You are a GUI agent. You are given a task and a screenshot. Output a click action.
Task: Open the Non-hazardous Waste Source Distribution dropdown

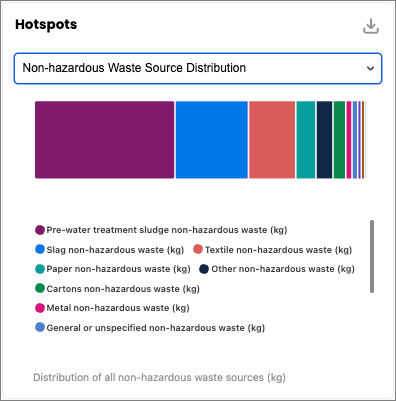pos(198,68)
